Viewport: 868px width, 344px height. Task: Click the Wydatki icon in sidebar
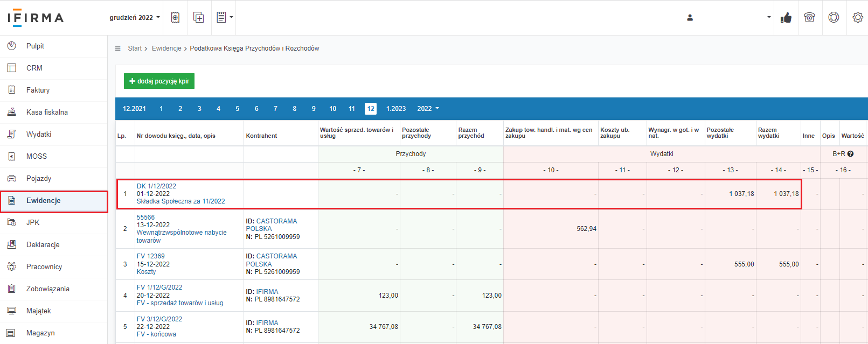point(11,134)
